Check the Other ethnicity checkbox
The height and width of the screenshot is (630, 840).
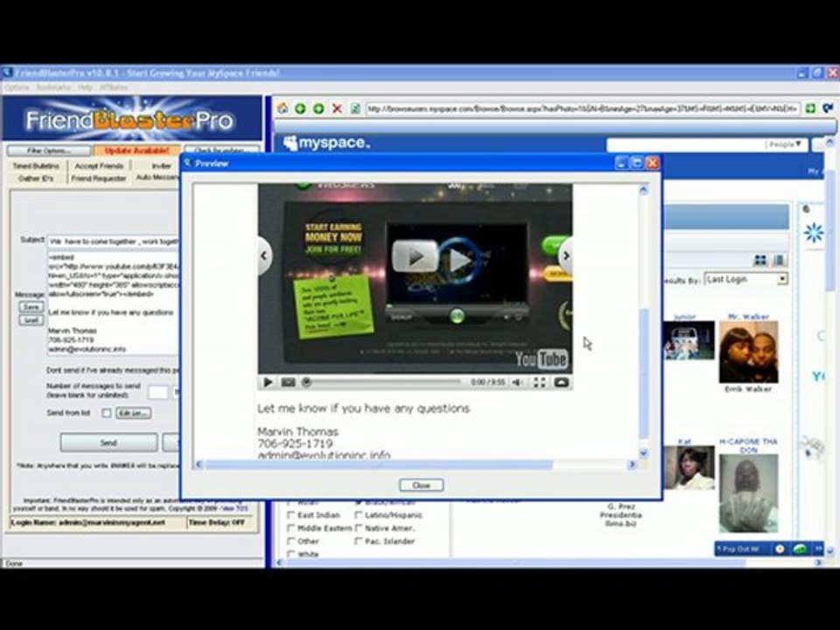(290, 542)
